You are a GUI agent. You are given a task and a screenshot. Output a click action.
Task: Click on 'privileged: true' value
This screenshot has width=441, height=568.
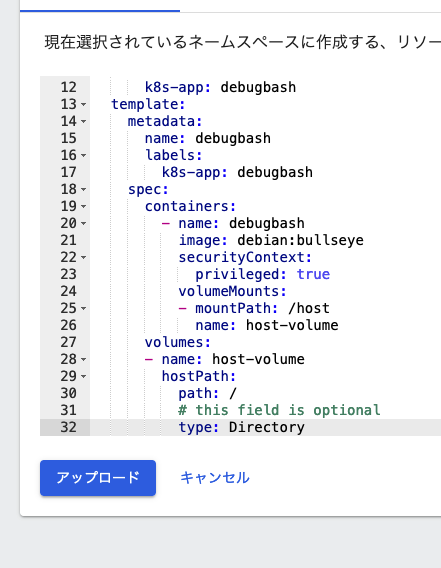[313, 274]
